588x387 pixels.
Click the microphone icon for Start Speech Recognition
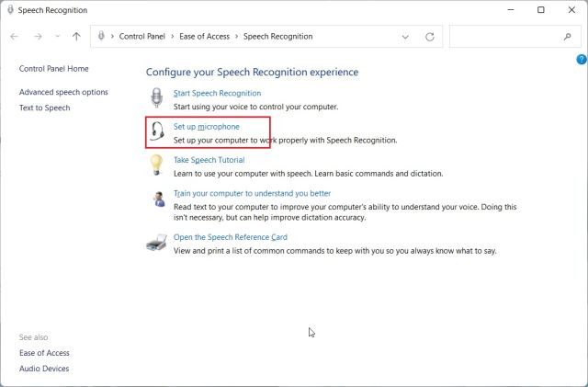pos(157,98)
